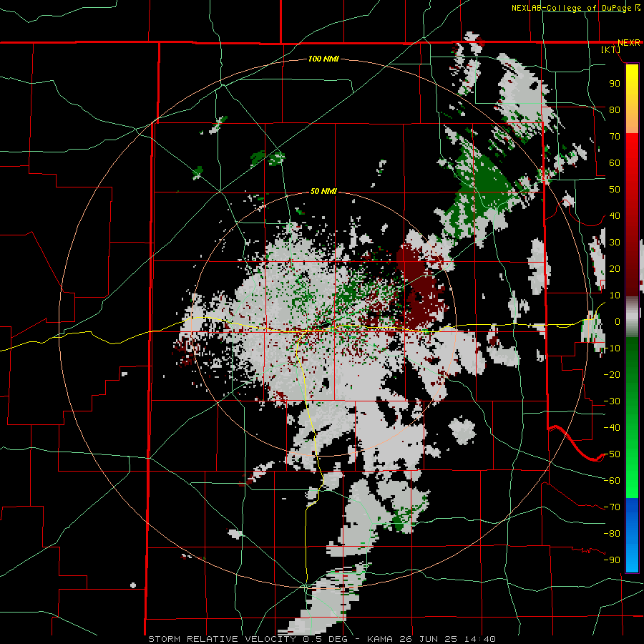Click the [KT] units label

[x=611, y=49]
